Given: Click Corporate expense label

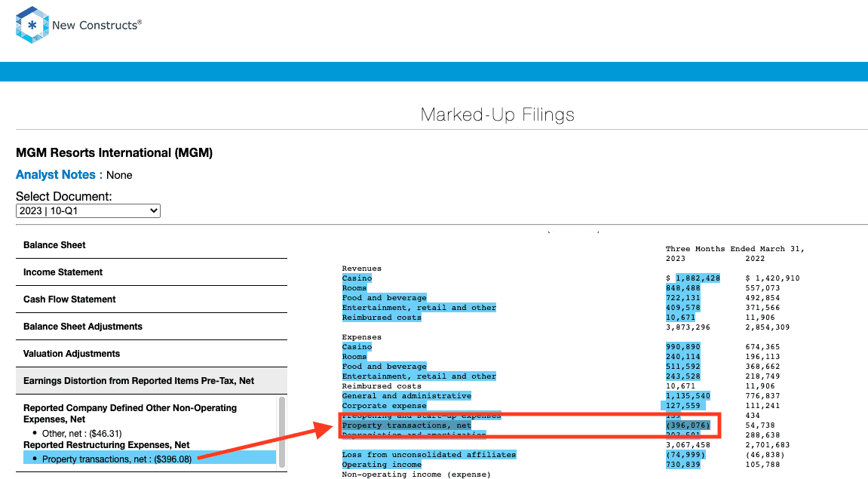Looking at the screenshot, I should click(384, 406).
